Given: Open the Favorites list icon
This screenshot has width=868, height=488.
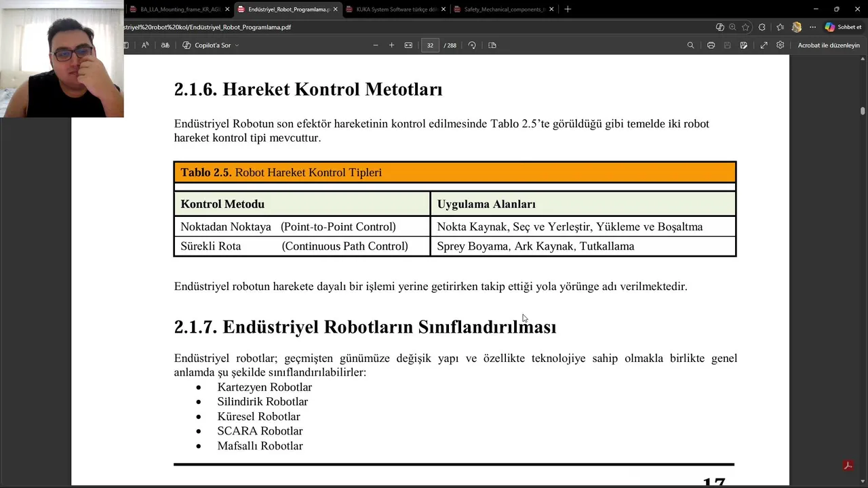Looking at the screenshot, I should 780,27.
